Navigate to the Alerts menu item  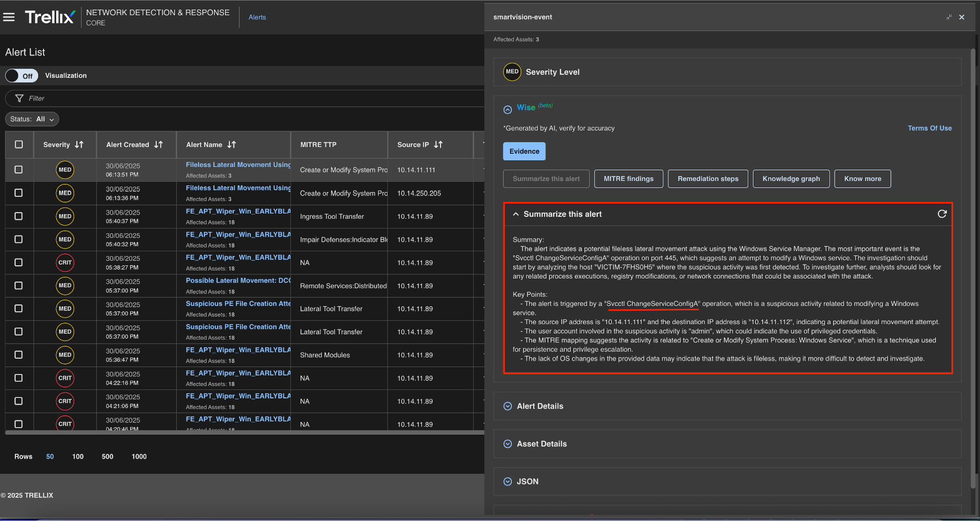coord(257,17)
